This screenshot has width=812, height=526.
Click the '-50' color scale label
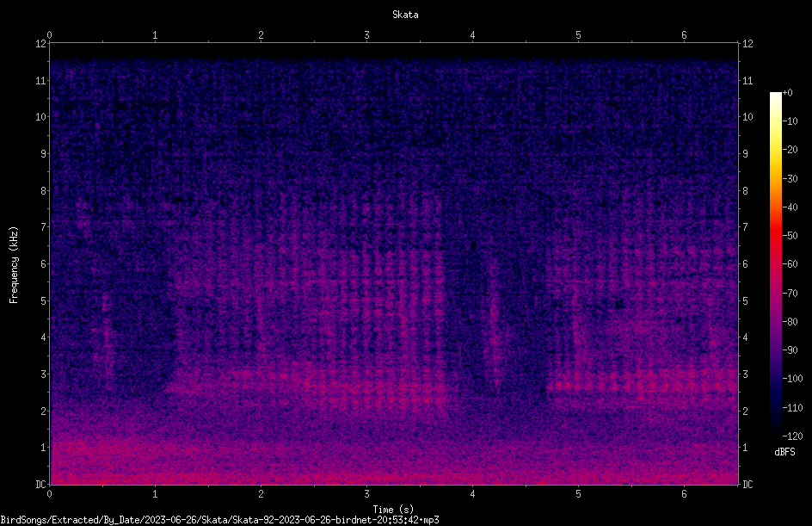pos(790,236)
